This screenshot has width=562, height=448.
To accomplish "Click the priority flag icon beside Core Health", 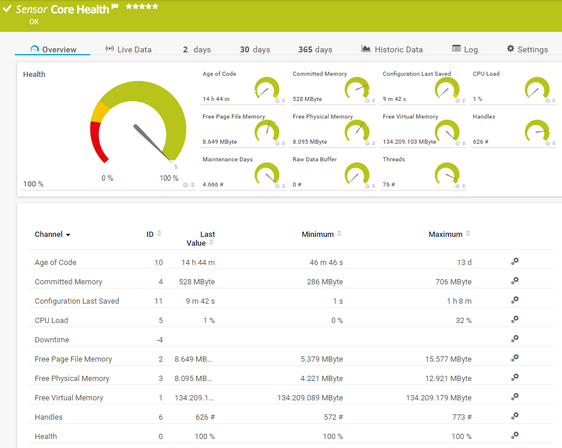I will [115, 7].
